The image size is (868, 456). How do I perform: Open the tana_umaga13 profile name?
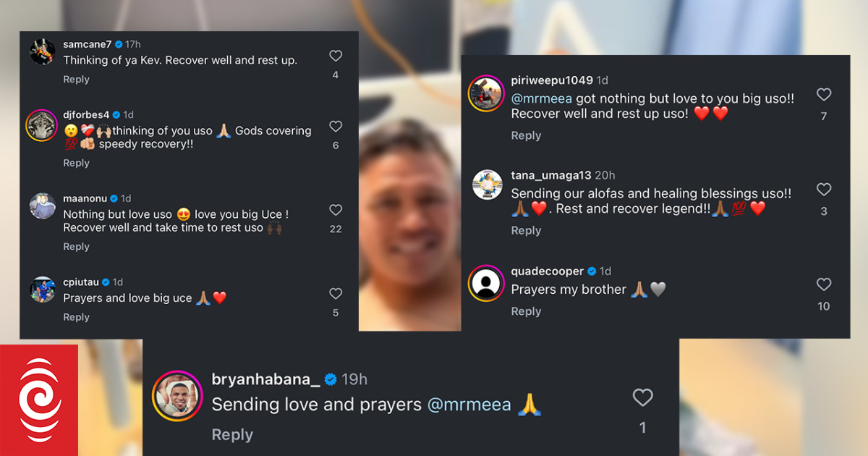pos(550,175)
